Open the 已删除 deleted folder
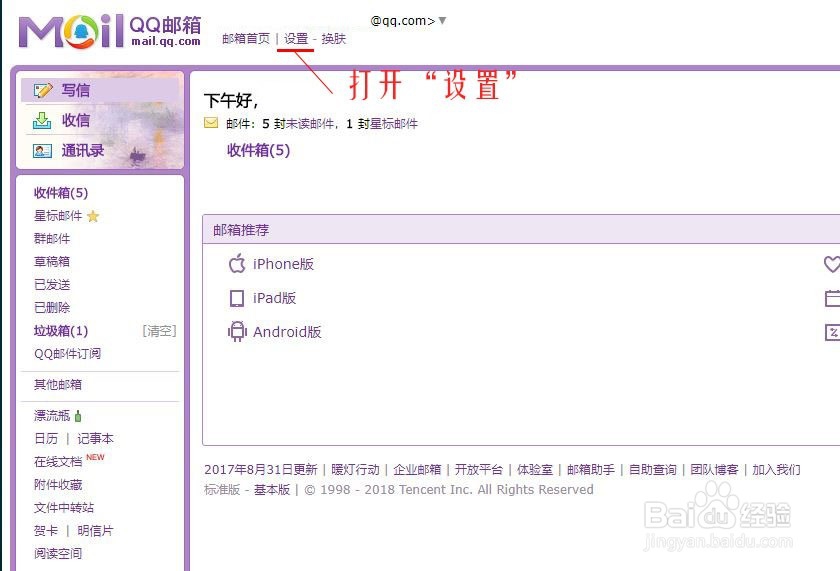The height and width of the screenshot is (571, 840). [52, 307]
